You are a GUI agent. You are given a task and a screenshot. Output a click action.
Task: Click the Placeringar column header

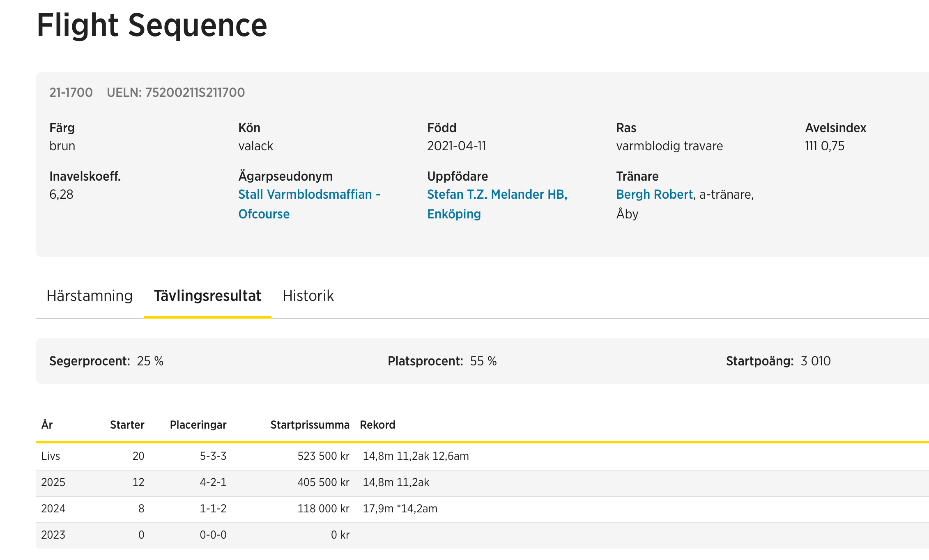coord(198,425)
